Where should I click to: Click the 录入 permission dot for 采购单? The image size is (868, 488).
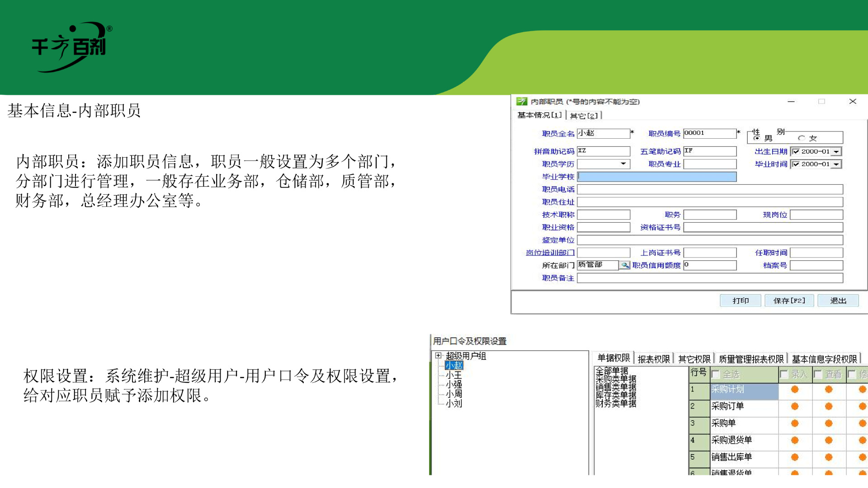[795, 423]
